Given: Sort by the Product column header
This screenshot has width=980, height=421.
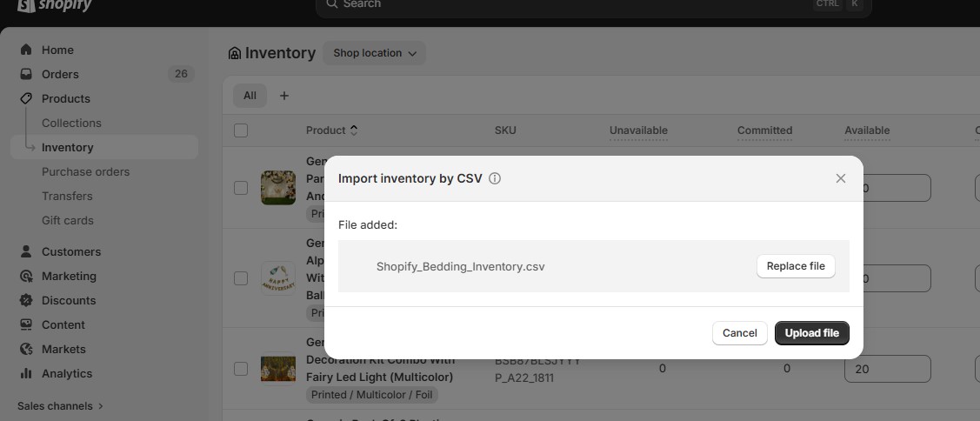Looking at the screenshot, I should click(331, 130).
